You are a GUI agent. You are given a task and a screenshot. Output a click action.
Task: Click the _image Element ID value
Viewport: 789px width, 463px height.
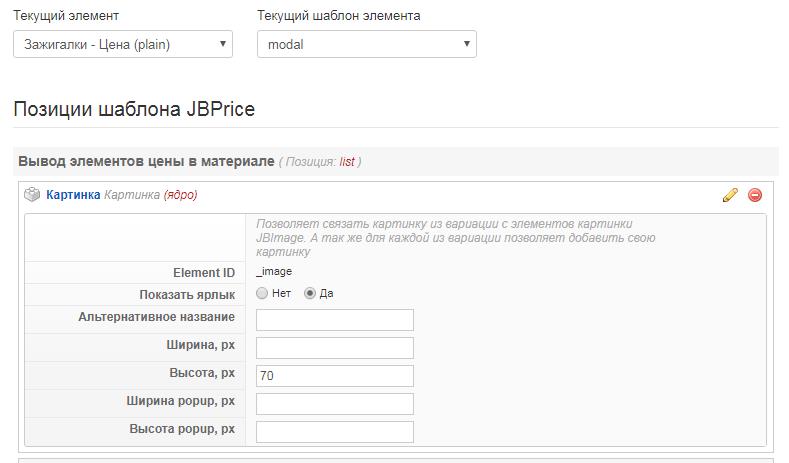(274, 271)
